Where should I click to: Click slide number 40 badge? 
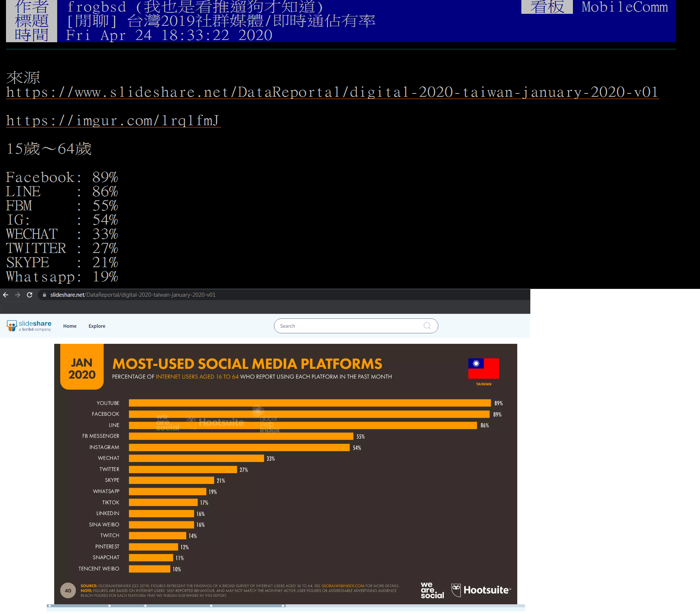point(68,591)
